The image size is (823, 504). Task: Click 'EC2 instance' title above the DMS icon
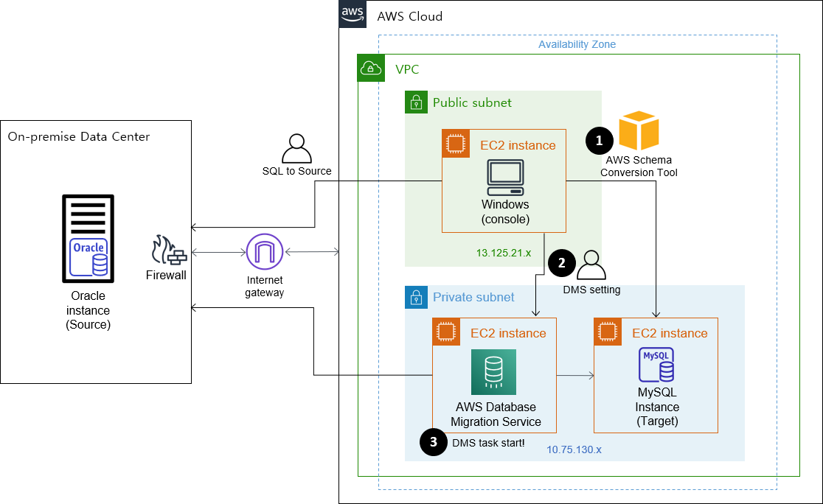coord(508,333)
